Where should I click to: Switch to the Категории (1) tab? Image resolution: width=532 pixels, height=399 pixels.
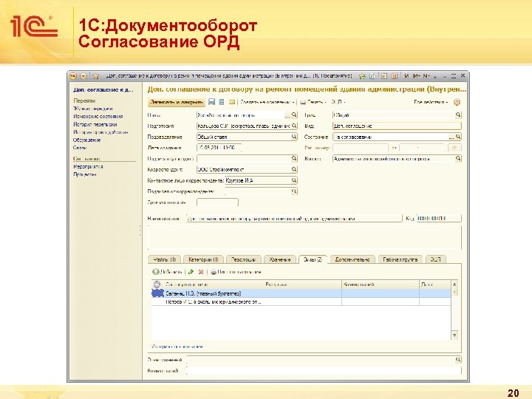204,259
